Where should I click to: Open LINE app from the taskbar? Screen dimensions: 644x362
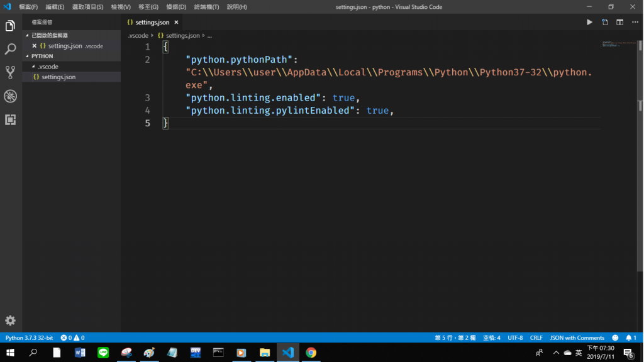click(x=103, y=353)
